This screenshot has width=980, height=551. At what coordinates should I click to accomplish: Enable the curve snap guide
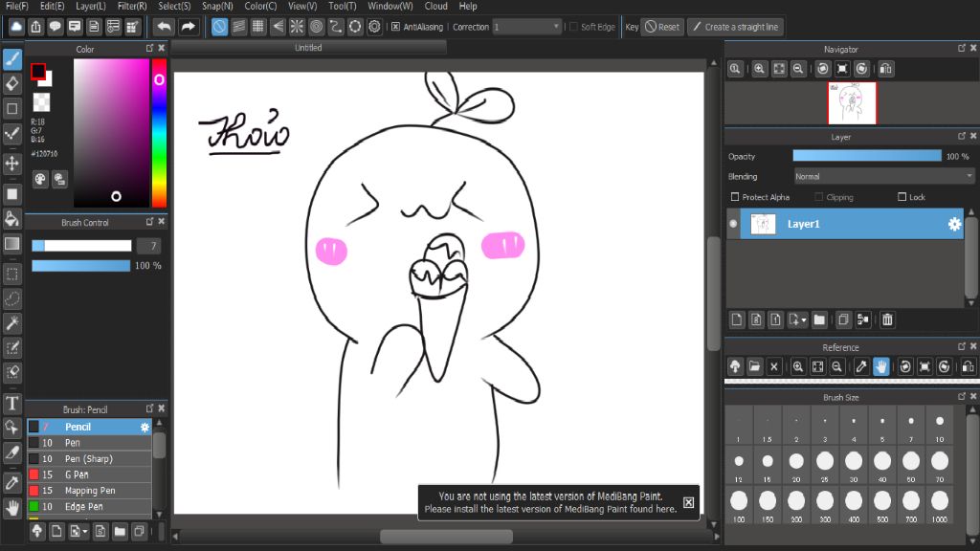click(336, 27)
